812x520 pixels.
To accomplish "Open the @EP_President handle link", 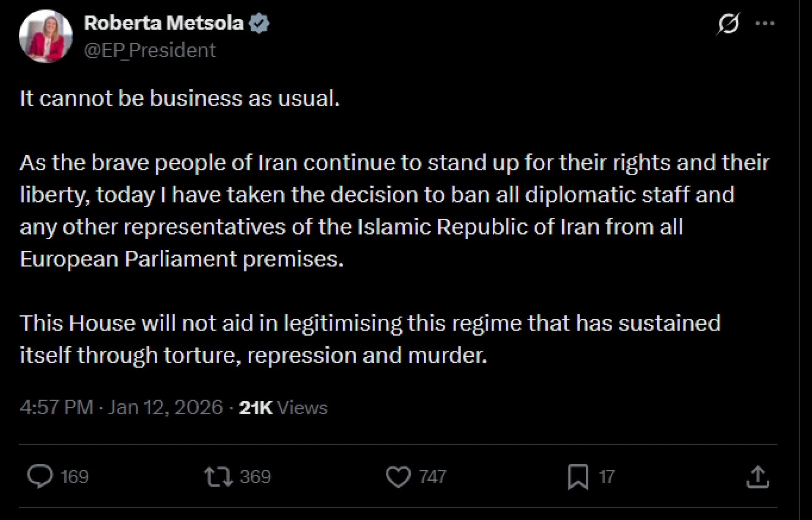I will click(150, 50).
